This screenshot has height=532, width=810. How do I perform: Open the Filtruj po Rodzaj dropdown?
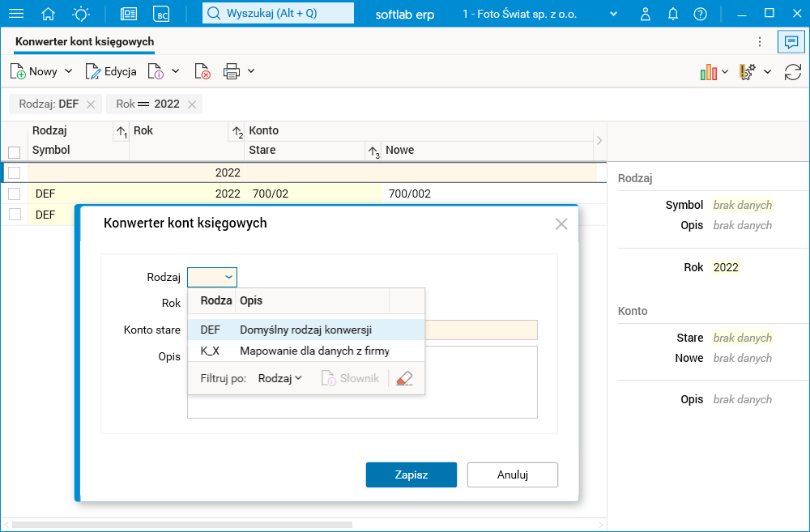coord(279,378)
